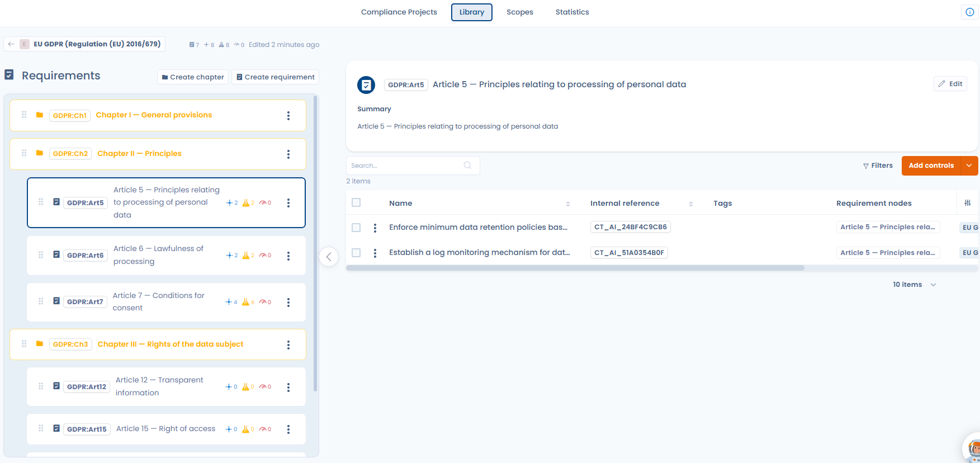
Task: Open the Statistics tab
Action: coord(572,12)
